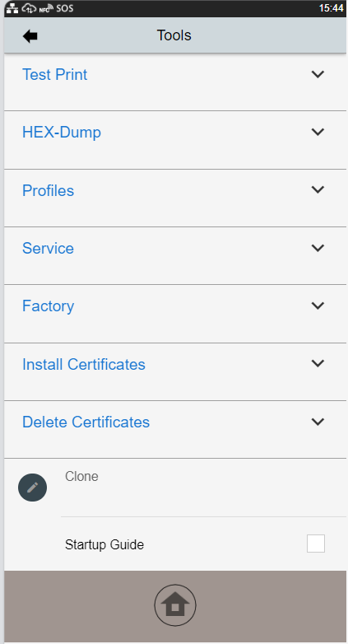Screen dimensions: 348x644
Task: Tap the home icon in bottom bar
Action: click(x=175, y=605)
